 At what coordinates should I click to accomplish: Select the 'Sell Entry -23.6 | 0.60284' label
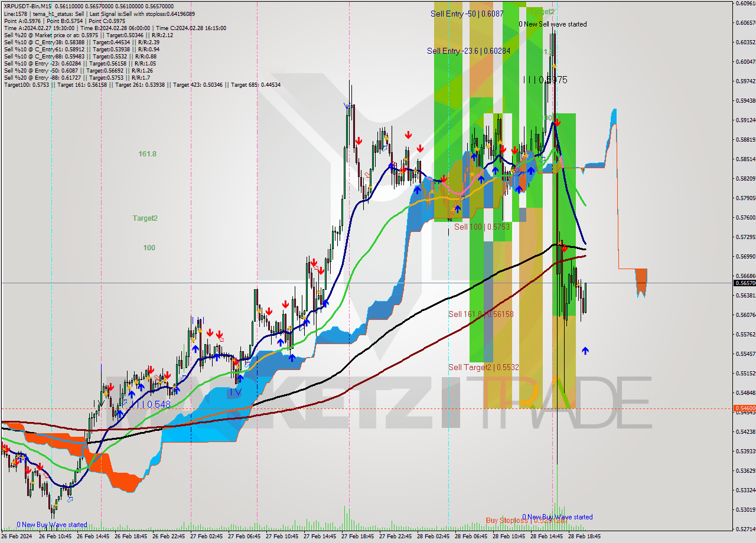pos(468,51)
